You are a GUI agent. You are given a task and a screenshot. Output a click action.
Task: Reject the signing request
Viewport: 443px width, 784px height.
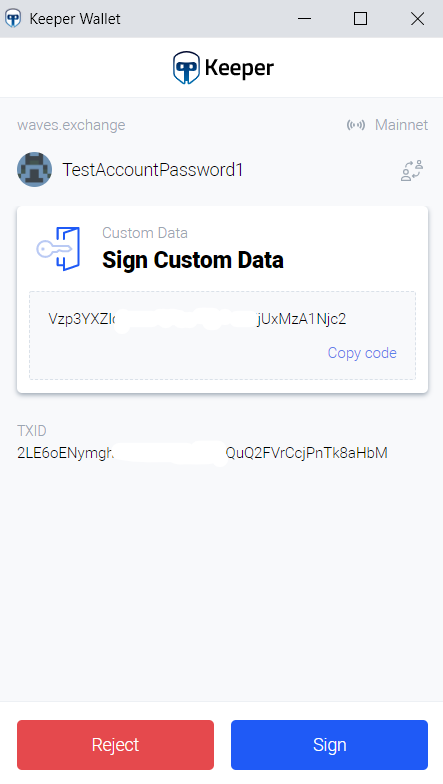click(116, 745)
